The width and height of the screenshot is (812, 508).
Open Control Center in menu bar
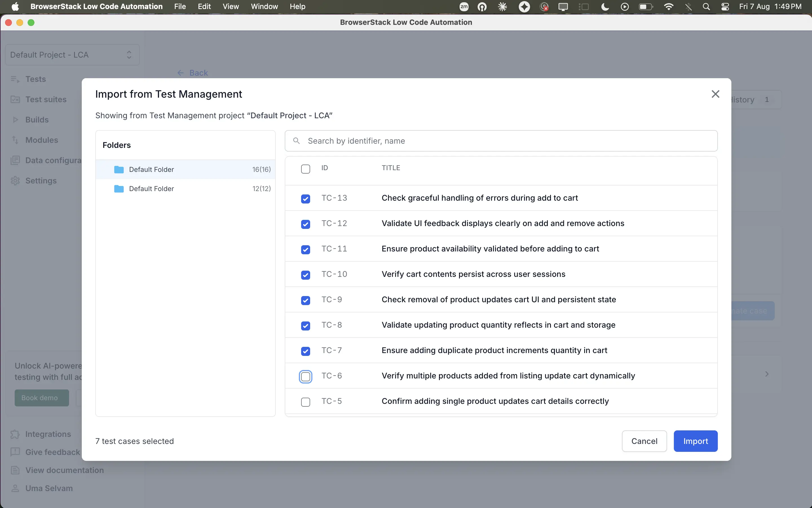pos(725,6)
